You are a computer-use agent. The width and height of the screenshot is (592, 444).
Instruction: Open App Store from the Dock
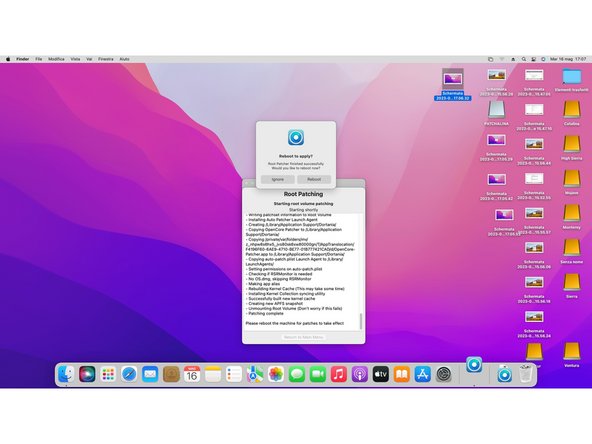pyautogui.click(x=422, y=374)
